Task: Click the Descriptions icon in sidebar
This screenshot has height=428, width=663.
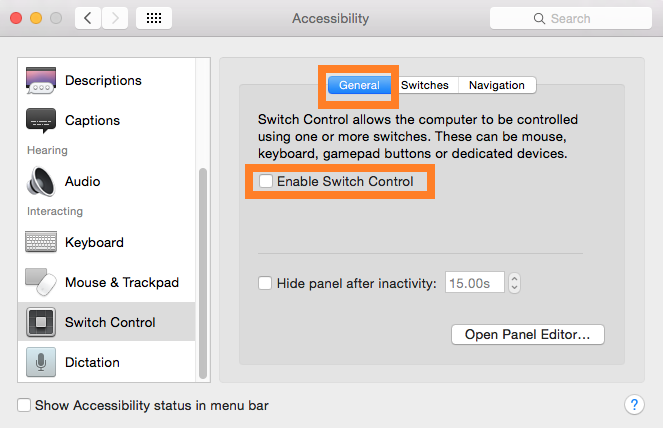Action: pos(41,80)
